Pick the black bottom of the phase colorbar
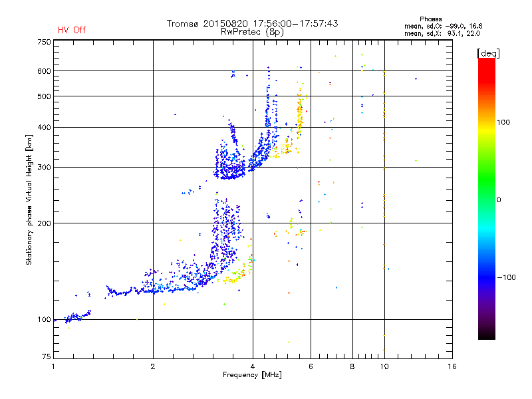The width and height of the screenshot is (532, 399). tap(487, 334)
